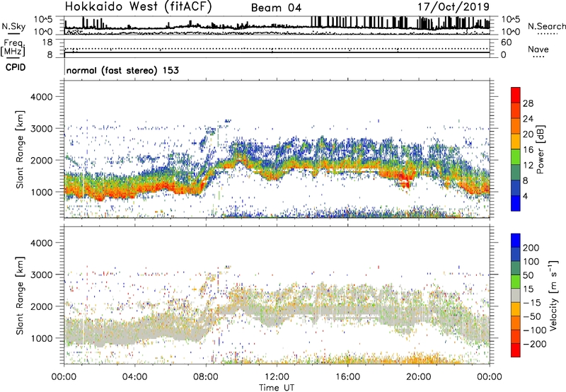Viewport: 566px width, 392px height.
Task: Pick the red top segment of power colorbar
Action: (516, 95)
